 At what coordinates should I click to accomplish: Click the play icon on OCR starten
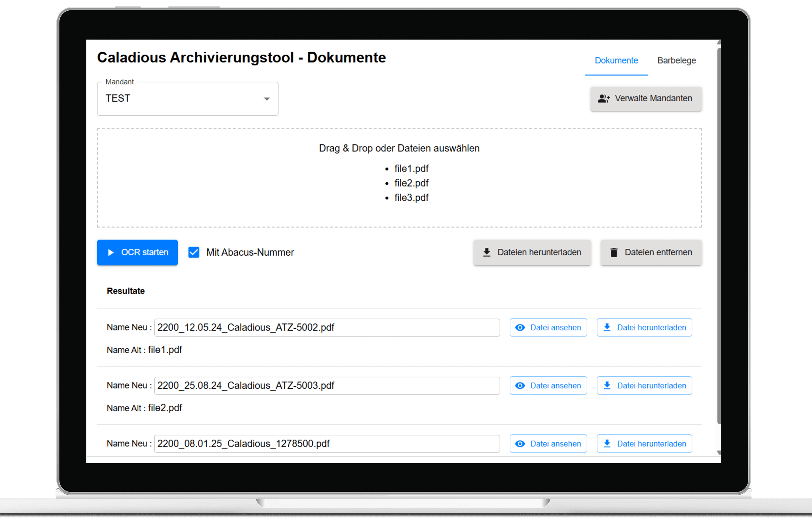pos(110,253)
